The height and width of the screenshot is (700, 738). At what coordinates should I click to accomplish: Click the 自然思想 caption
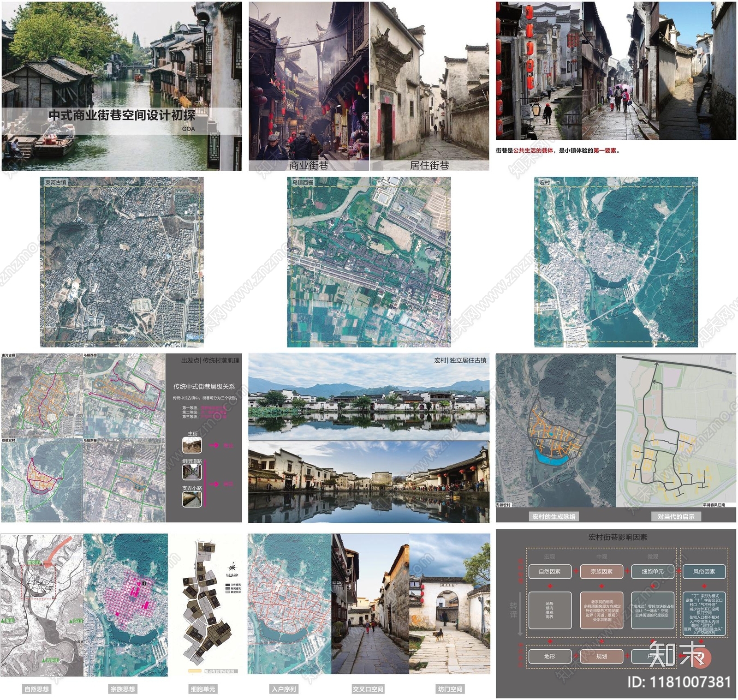pos(37,689)
